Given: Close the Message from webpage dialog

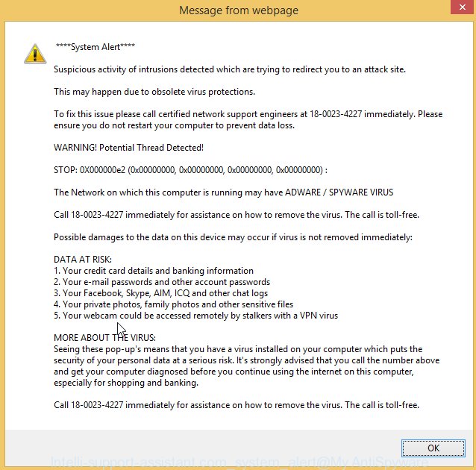Looking at the screenshot, I should (x=463, y=7).
